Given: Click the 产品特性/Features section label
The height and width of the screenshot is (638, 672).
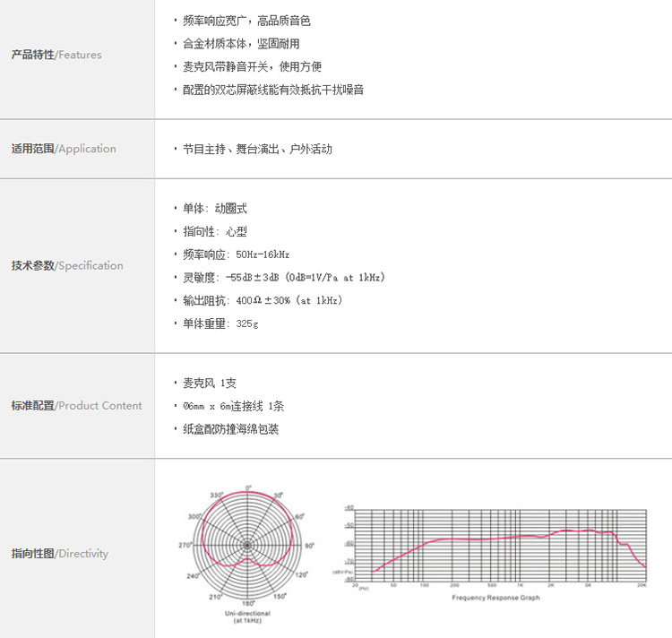Looking at the screenshot, I should [x=56, y=55].
